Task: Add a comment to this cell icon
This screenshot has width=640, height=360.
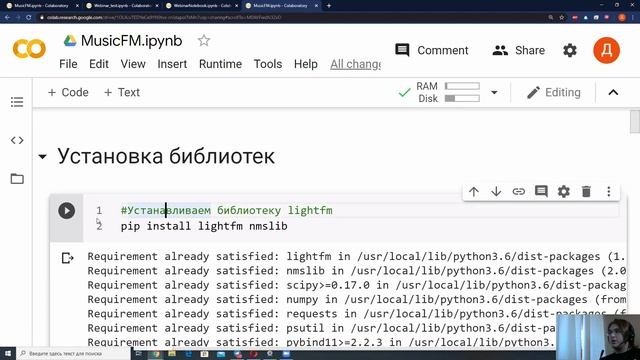Action: [541, 191]
